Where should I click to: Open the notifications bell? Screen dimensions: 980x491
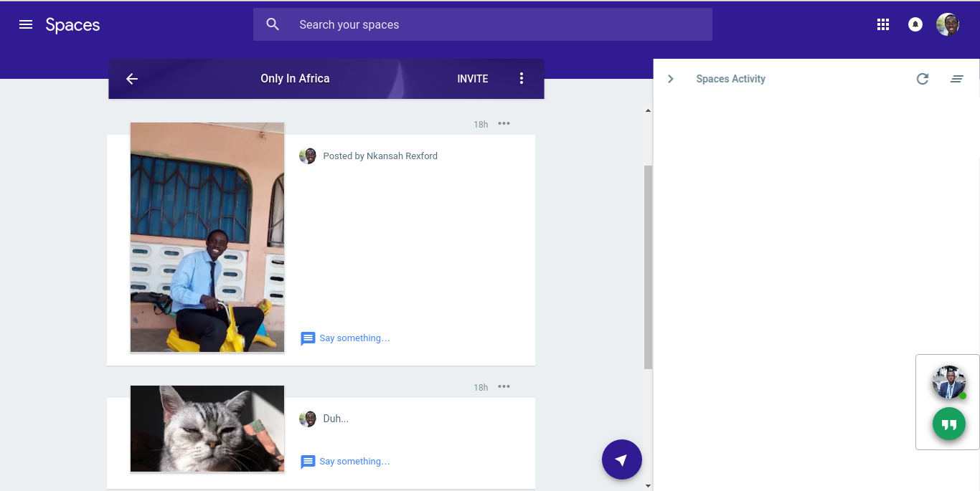tap(915, 24)
